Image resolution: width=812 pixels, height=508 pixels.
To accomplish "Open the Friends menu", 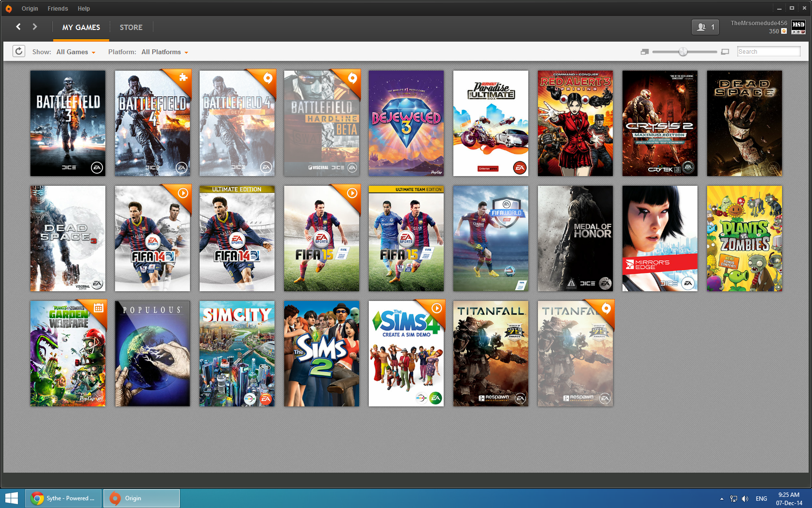I will click(58, 9).
